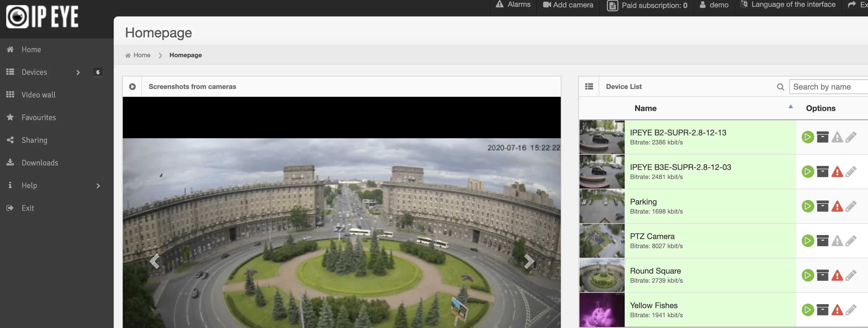
Task: Sort devices by Name column
Action: point(646,108)
